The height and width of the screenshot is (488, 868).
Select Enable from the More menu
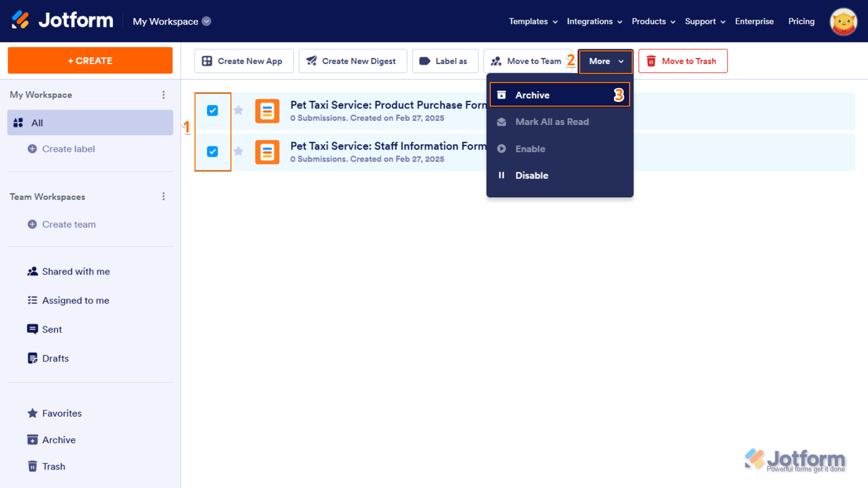[560, 149]
